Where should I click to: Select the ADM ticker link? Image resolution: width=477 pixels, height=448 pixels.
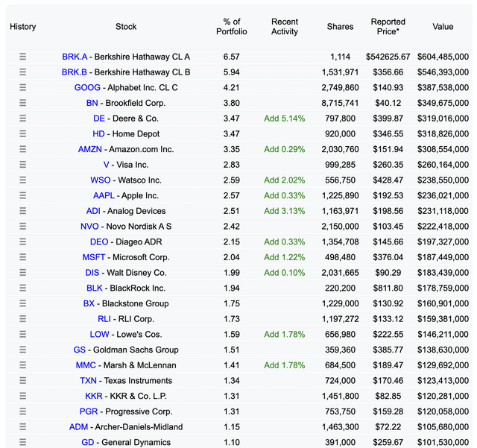point(78,426)
